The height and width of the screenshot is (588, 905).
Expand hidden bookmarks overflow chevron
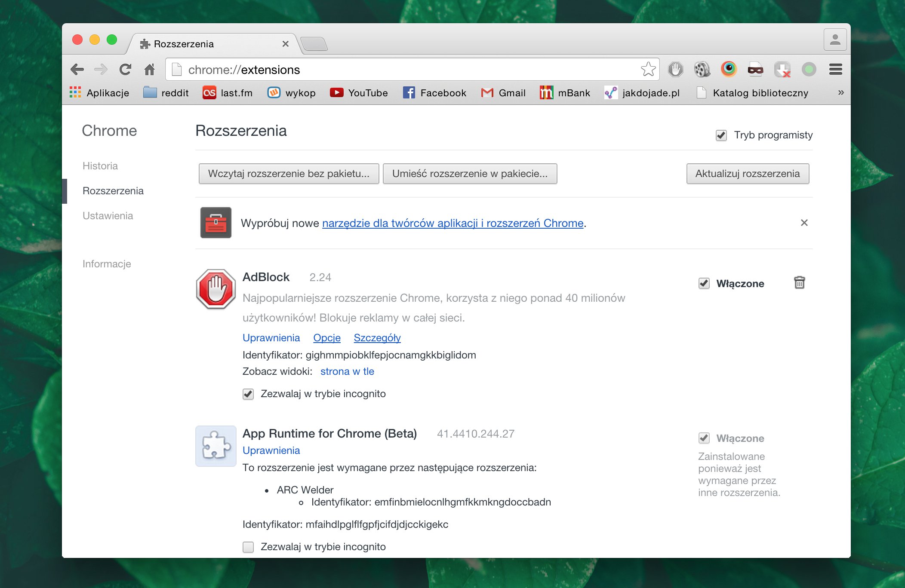tap(840, 92)
